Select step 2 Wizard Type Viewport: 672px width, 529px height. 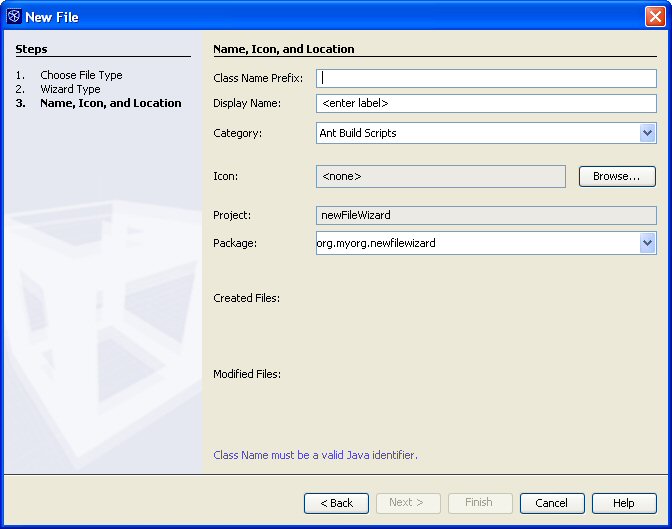[70, 89]
